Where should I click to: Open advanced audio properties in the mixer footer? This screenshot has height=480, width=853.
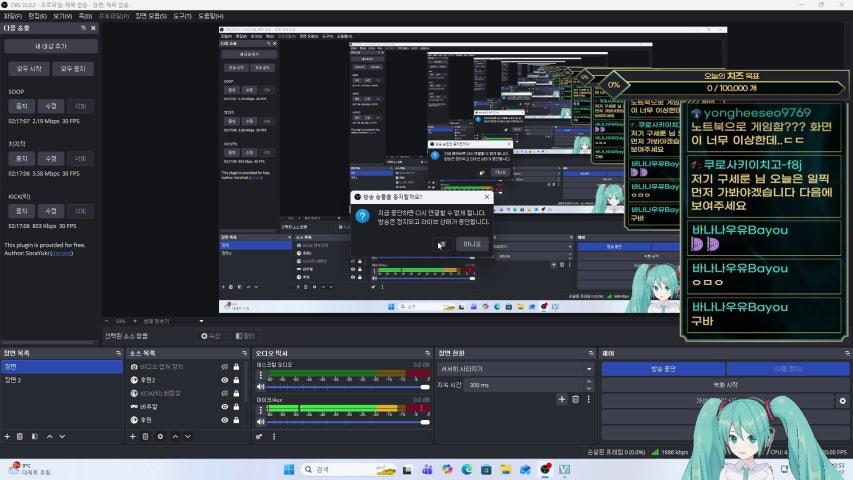coord(259,436)
